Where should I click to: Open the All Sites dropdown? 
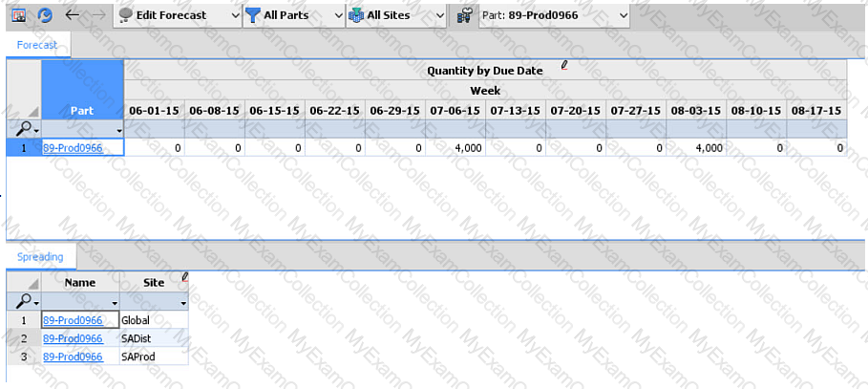pos(440,16)
